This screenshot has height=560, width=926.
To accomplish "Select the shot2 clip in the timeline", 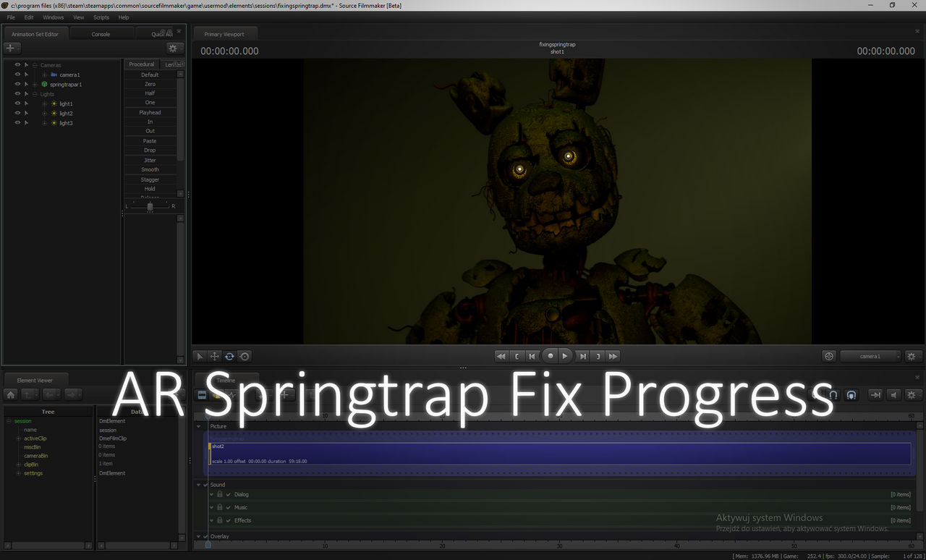I will (x=559, y=454).
